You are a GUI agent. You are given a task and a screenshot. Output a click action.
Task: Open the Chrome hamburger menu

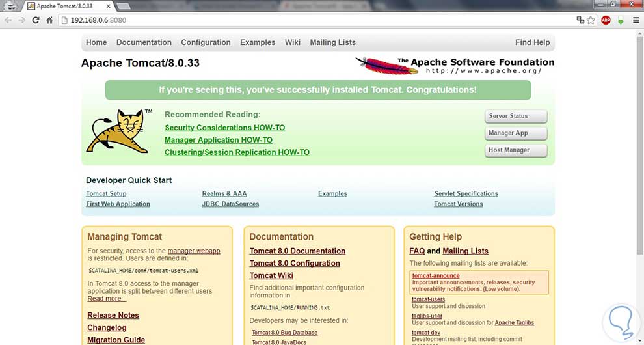[636, 20]
